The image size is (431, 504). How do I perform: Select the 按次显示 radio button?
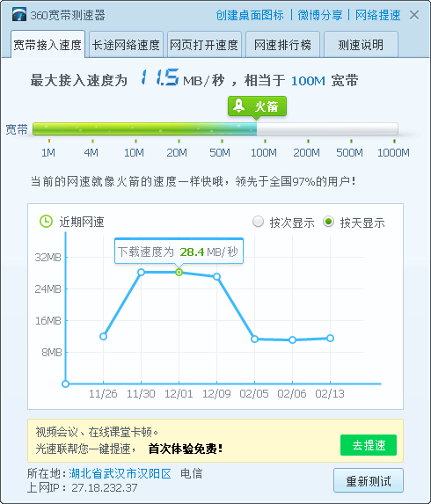[x=258, y=222]
